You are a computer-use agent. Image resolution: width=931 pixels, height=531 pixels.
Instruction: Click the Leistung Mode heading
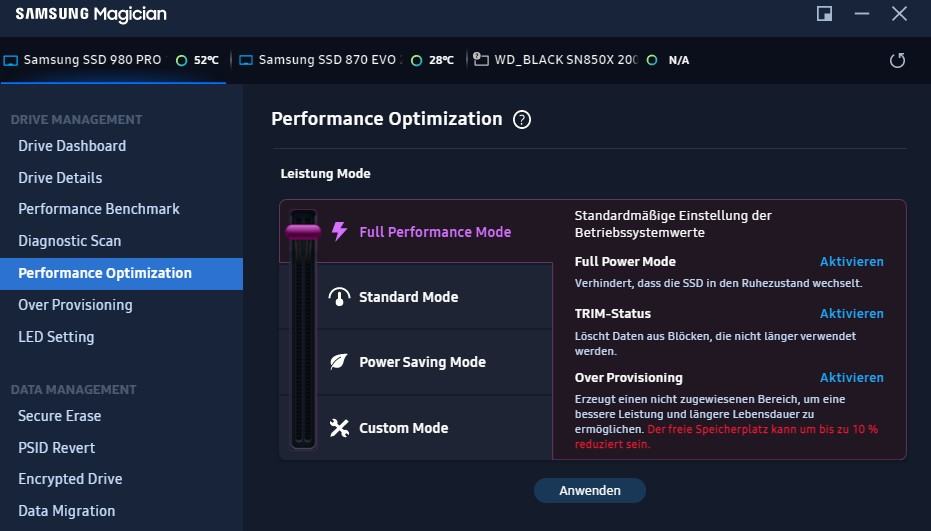[325, 173]
